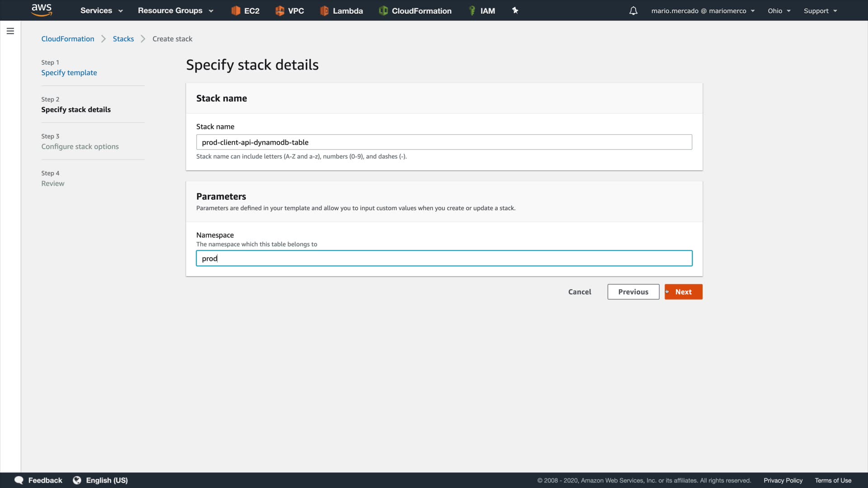Click the AWS logo home icon
868x488 pixels.
[x=42, y=10]
